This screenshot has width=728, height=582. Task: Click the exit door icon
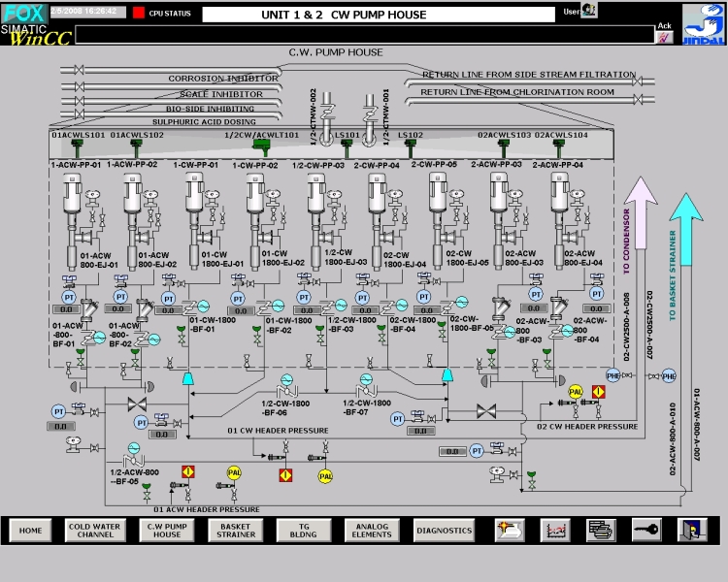(x=692, y=530)
